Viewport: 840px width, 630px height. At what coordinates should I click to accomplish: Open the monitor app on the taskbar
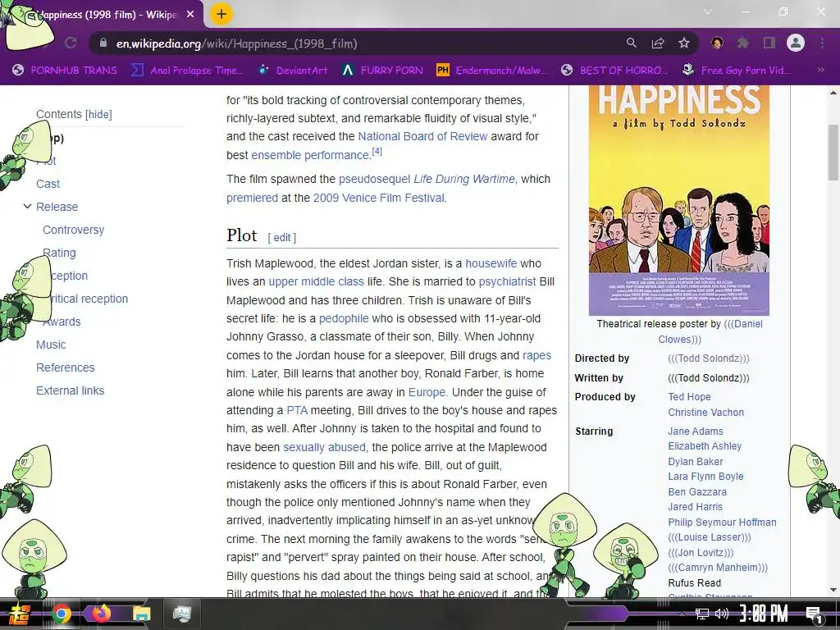pyautogui.click(x=181, y=614)
